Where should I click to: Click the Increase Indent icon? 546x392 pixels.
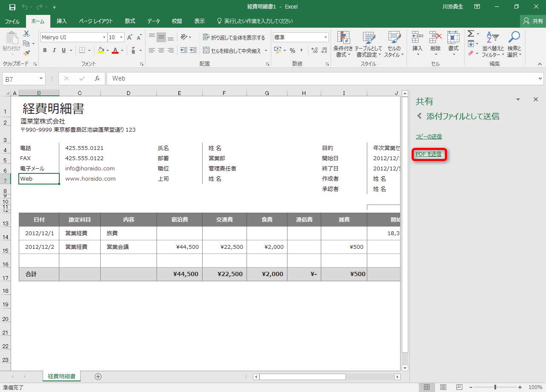coord(194,50)
